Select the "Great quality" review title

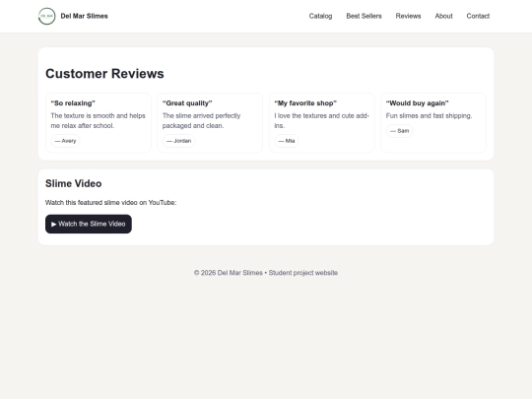point(187,103)
